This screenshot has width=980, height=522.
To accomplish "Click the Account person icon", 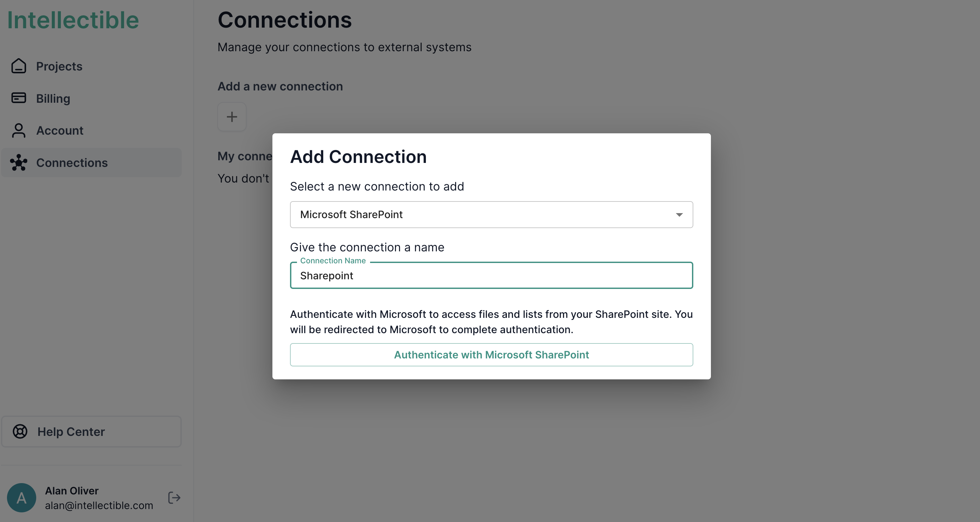I will (x=19, y=130).
